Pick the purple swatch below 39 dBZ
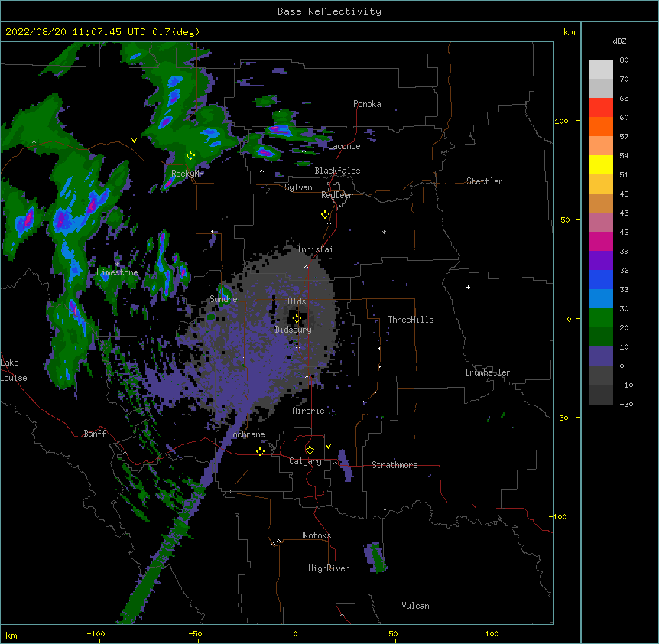Viewport: 659px width, 644px height. pyautogui.click(x=601, y=260)
